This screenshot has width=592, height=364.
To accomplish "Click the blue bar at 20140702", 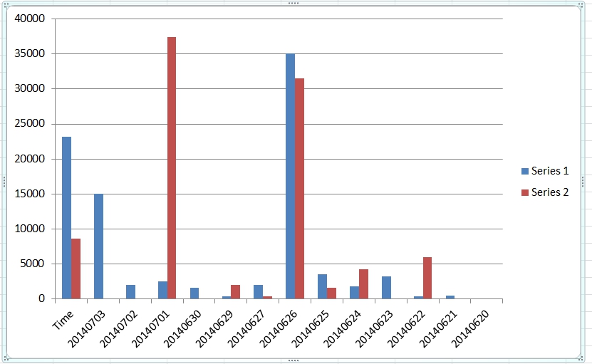I will pos(130,292).
